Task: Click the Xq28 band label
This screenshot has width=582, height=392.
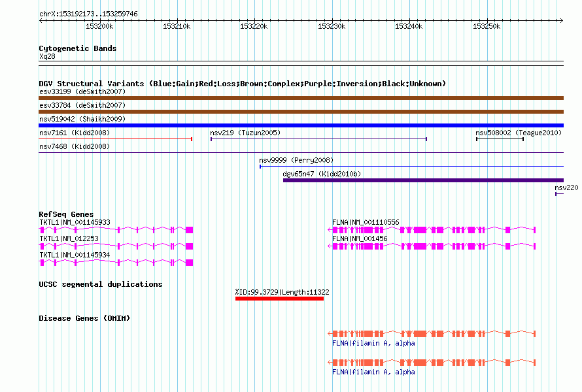Action: [x=47, y=56]
